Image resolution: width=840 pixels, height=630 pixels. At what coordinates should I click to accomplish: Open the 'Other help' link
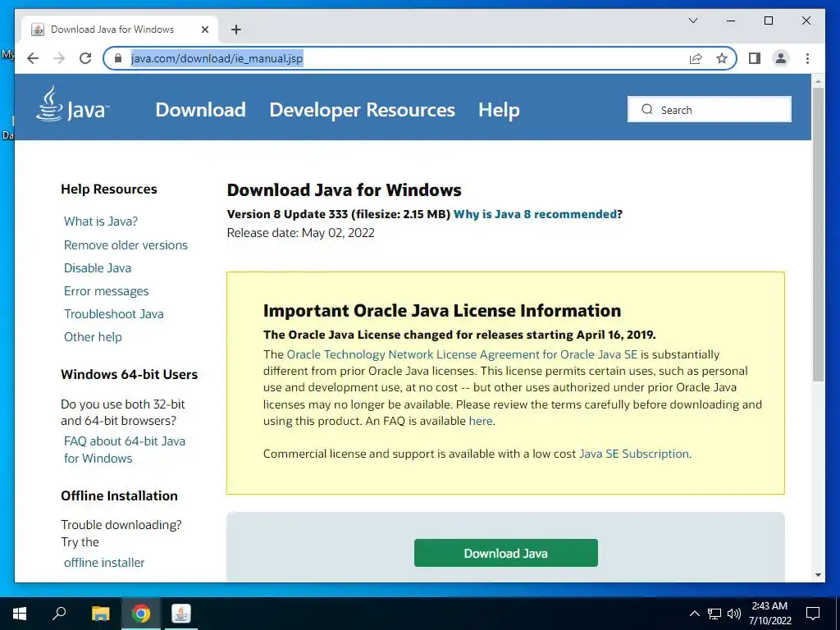[x=93, y=337]
